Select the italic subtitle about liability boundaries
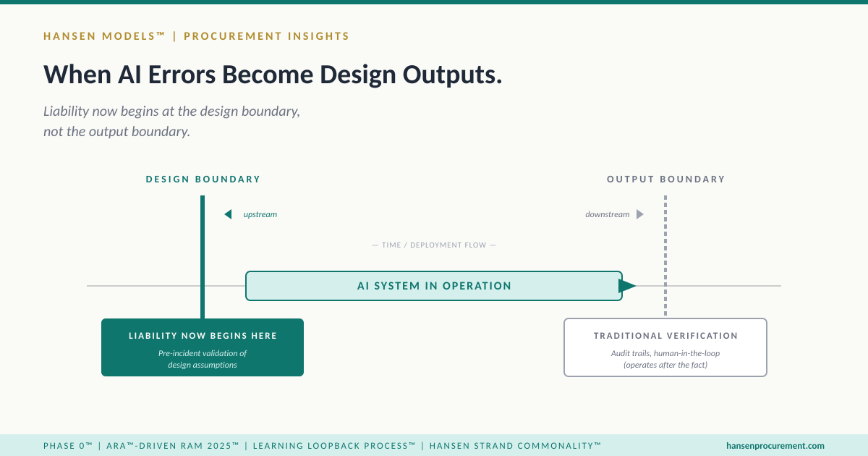Viewport: 868px width, 456px height. [x=172, y=121]
